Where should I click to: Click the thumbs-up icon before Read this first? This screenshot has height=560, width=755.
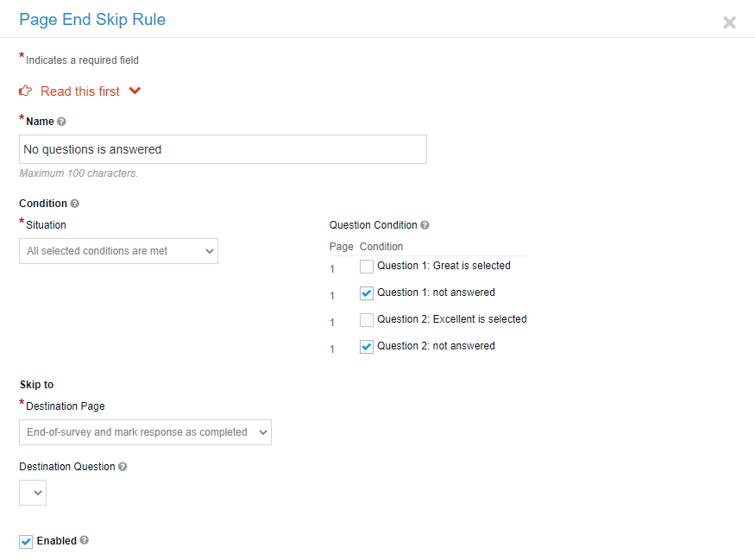26,91
